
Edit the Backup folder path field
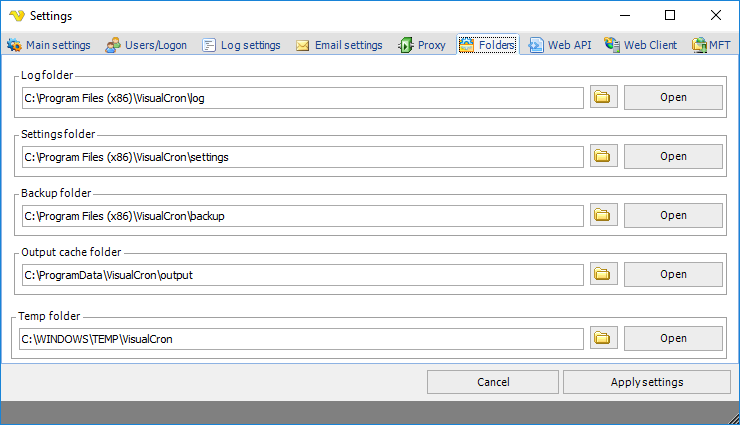303,216
